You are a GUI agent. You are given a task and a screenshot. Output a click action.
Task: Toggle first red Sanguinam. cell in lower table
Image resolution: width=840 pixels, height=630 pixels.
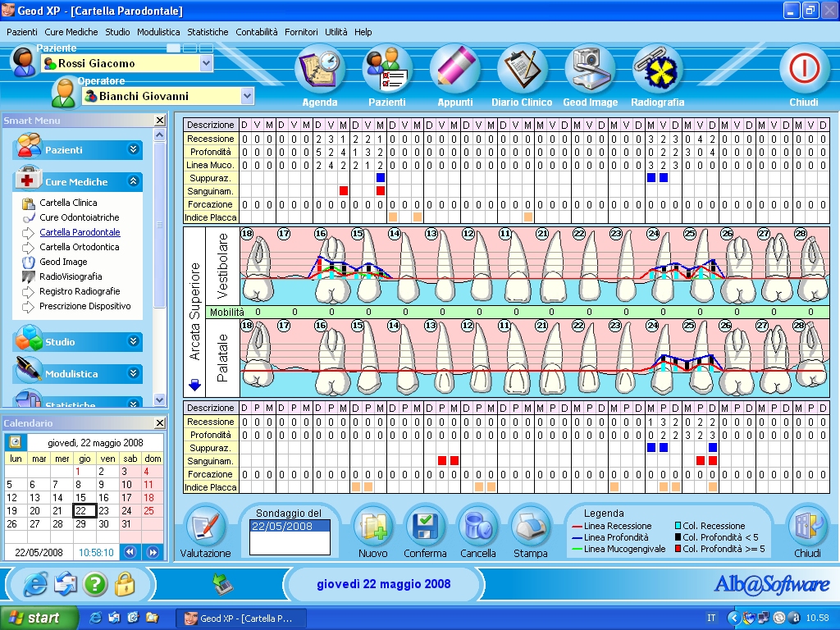[x=442, y=460]
